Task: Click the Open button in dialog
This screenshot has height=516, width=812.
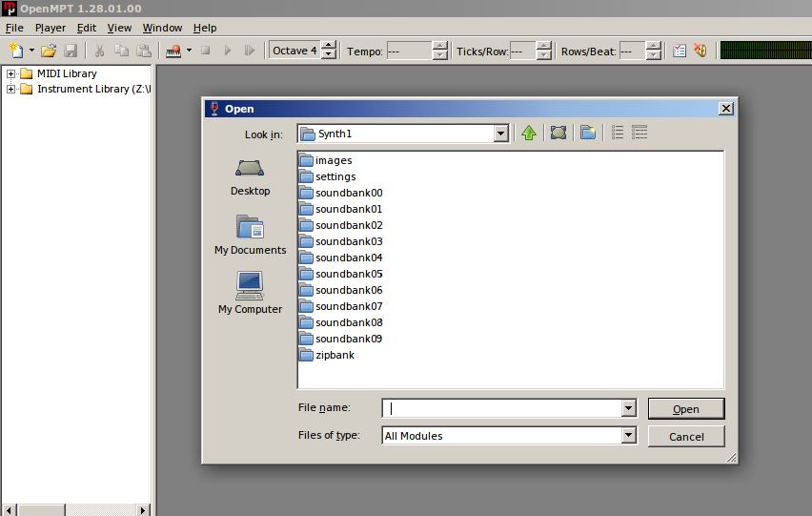Action: (685, 409)
